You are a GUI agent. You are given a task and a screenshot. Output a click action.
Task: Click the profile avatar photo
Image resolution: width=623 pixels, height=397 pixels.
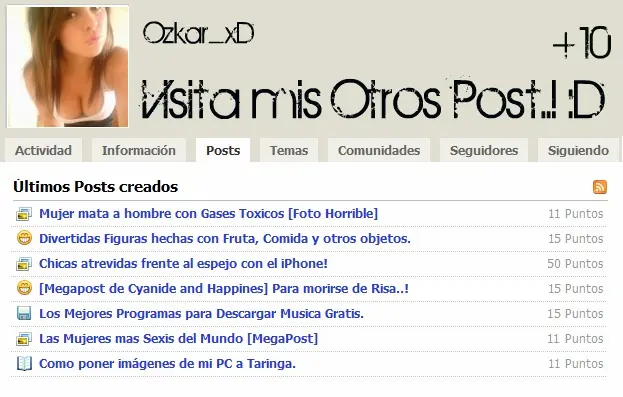[68, 66]
